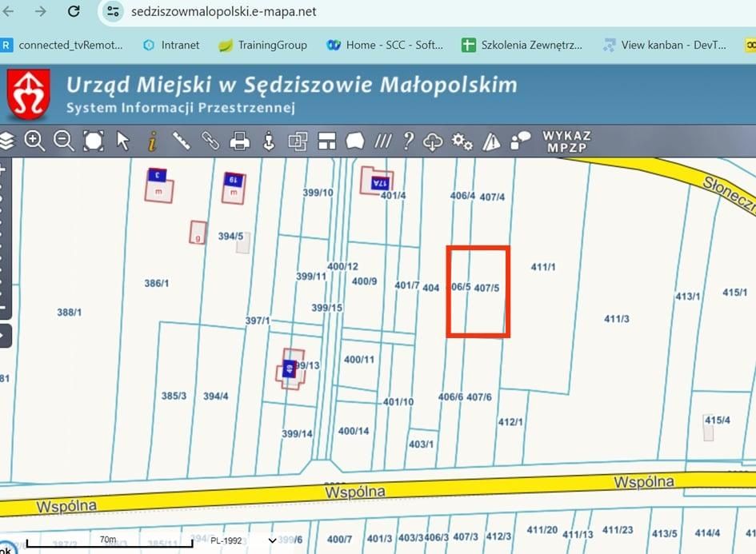The image size is (756, 554).
Task: Select the zoom in magnifier tool
Action: (35, 141)
